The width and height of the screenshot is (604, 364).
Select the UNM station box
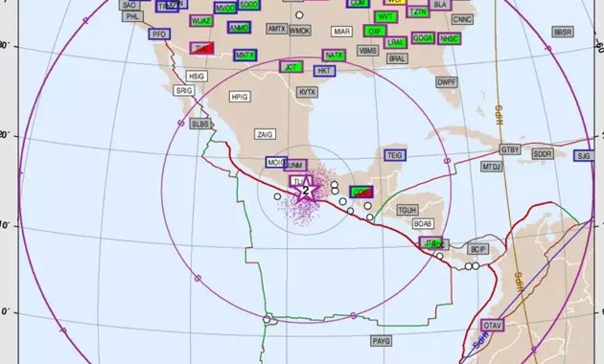coord(295,166)
